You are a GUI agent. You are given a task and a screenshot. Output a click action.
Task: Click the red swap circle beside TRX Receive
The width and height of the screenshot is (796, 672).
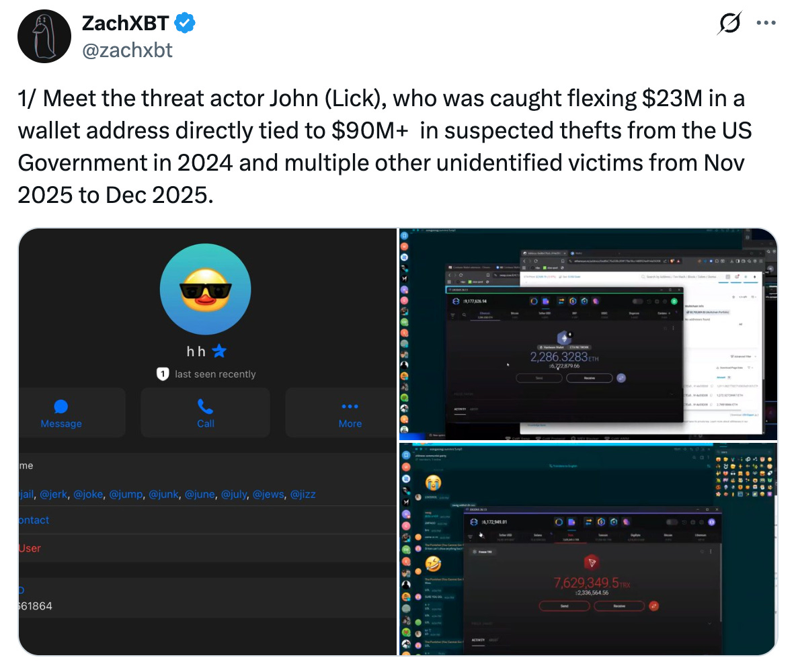coord(654,606)
